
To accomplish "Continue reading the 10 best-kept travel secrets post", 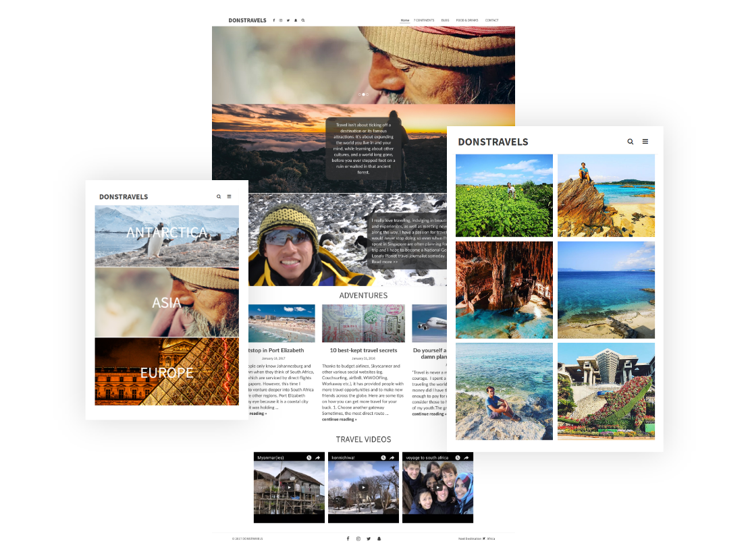I will coord(339,420).
